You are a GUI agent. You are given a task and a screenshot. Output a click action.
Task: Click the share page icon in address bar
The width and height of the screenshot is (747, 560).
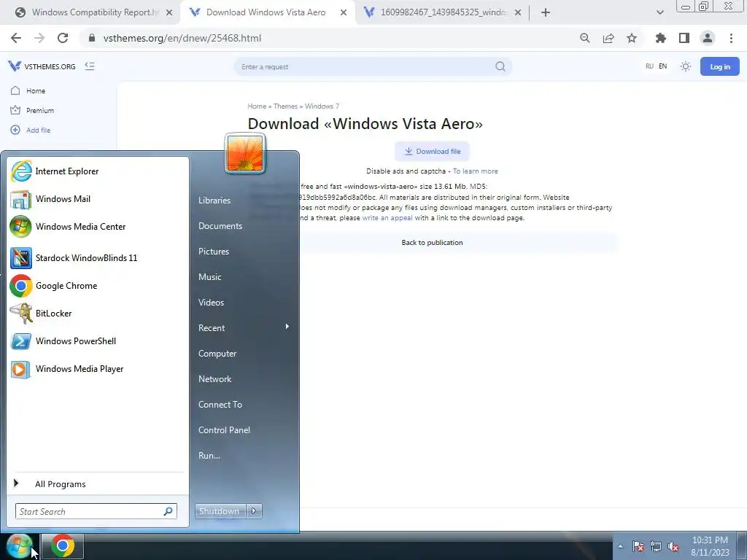[608, 38]
